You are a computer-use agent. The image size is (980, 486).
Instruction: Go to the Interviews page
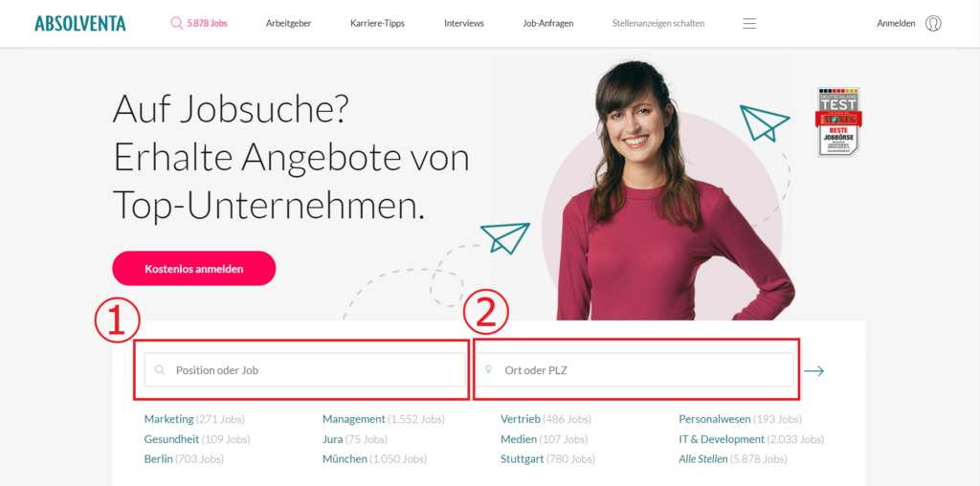tap(464, 24)
